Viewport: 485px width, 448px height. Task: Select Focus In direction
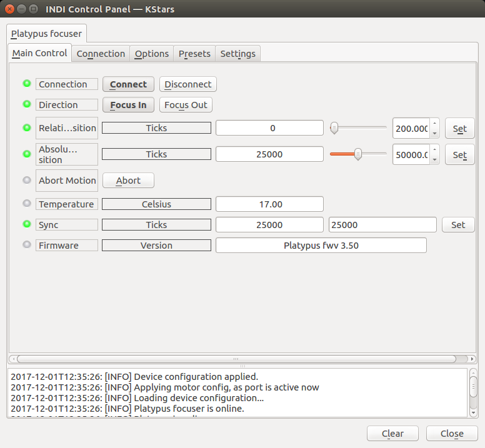128,105
